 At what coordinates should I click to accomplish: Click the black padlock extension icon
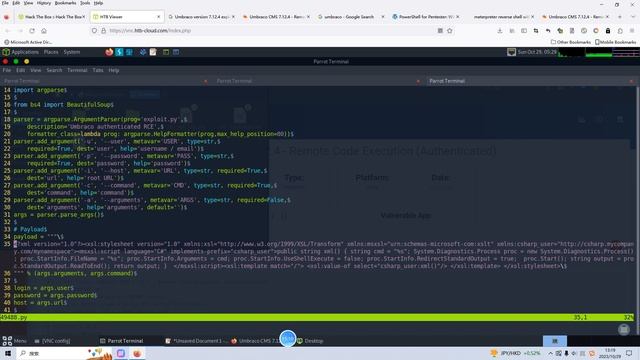click(608, 31)
